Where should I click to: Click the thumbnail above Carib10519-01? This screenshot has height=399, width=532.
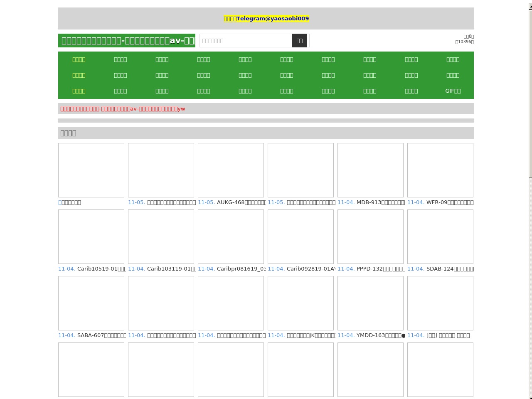(91, 236)
